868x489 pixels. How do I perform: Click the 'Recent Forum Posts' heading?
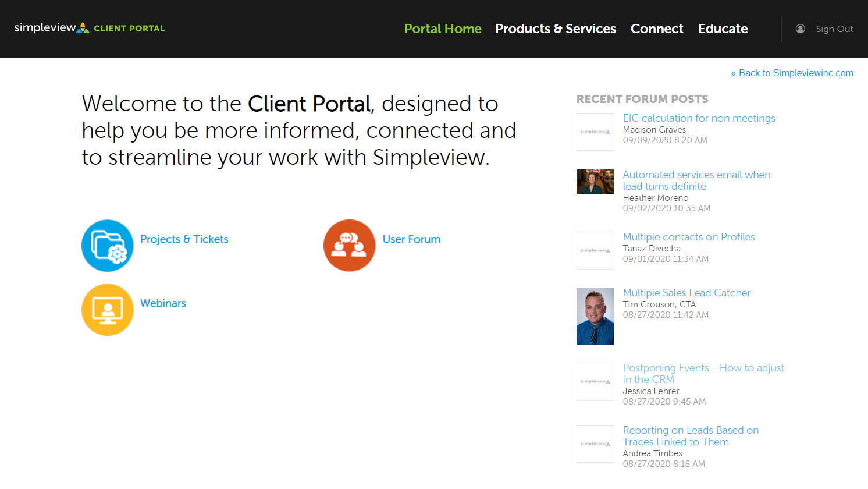click(642, 99)
